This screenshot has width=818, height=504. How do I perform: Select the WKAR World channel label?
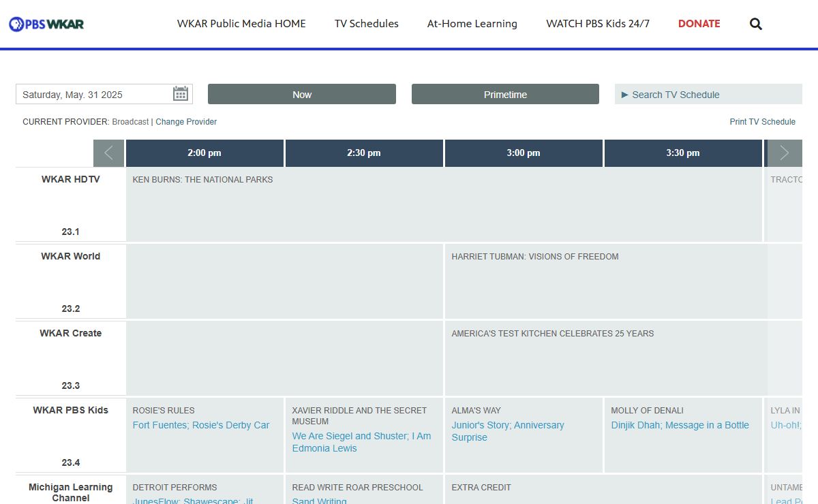pos(71,257)
